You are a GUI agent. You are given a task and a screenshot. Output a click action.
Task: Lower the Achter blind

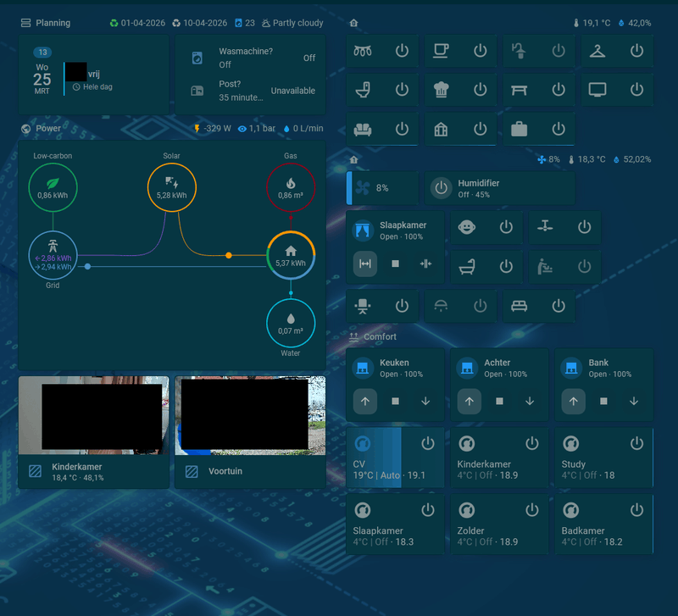530,401
